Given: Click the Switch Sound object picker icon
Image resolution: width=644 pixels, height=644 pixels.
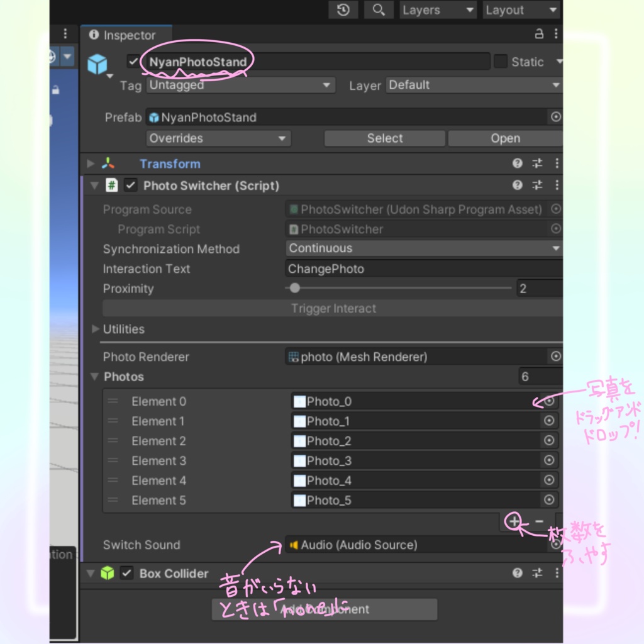Looking at the screenshot, I should 555,545.
